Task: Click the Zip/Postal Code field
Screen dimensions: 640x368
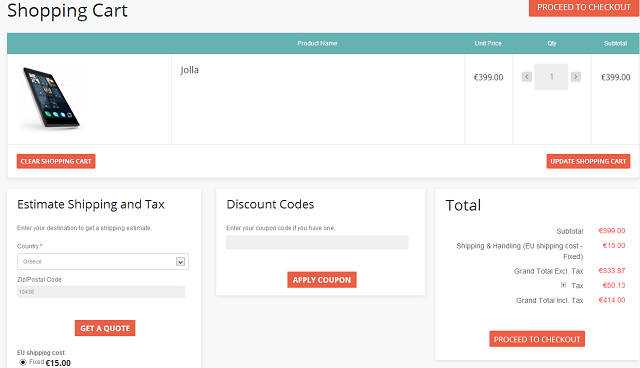Action: point(101,292)
